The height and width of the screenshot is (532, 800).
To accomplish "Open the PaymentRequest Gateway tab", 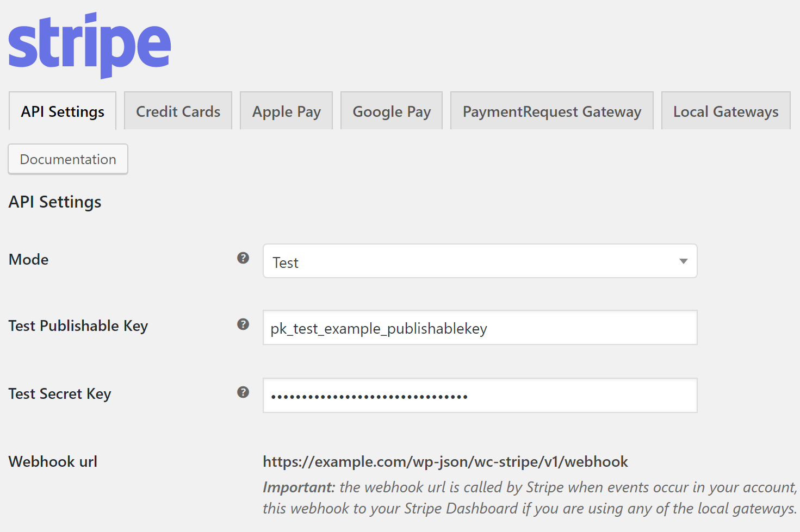I will 552,111.
